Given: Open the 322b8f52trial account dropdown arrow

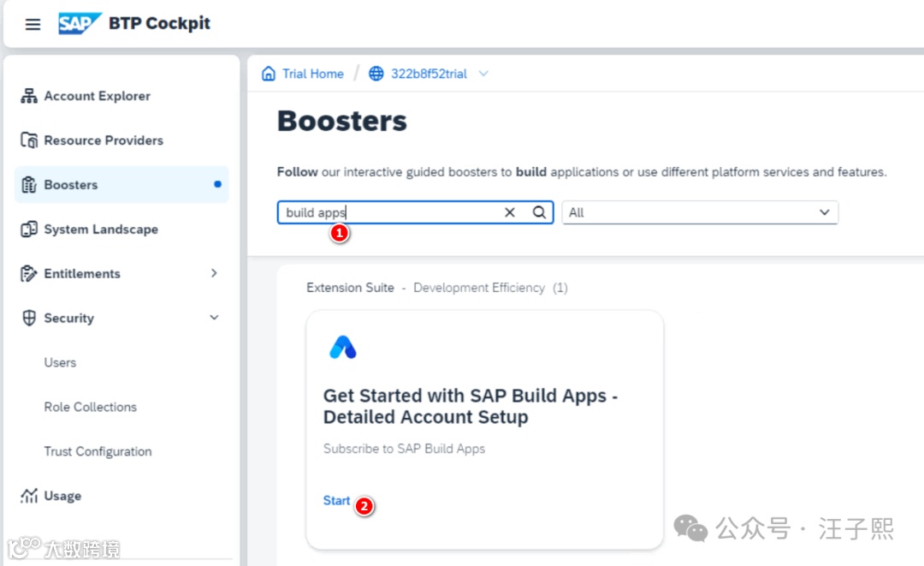Looking at the screenshot, I should [x=483, y=74].
